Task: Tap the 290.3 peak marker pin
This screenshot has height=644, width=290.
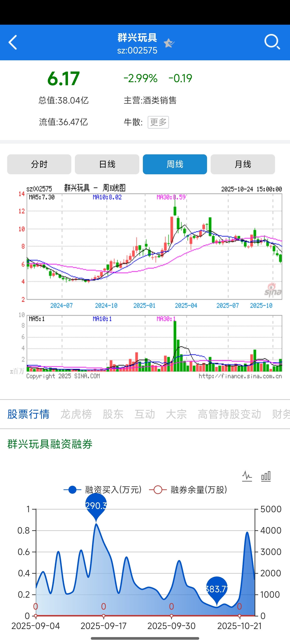Action: tap(96, 507)
